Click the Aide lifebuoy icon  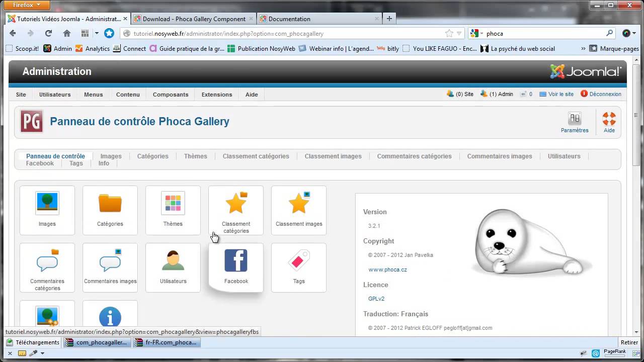coord(609,122)
